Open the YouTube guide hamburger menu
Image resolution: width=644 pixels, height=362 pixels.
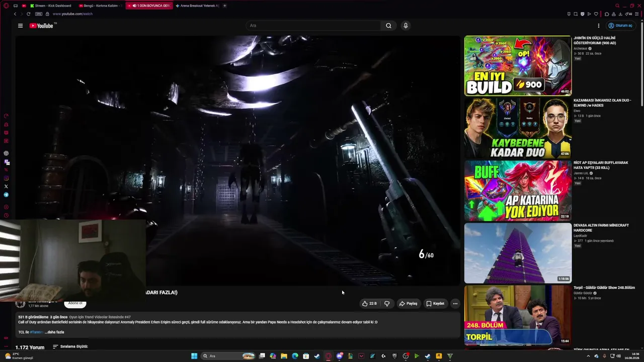tap(20, 26)
